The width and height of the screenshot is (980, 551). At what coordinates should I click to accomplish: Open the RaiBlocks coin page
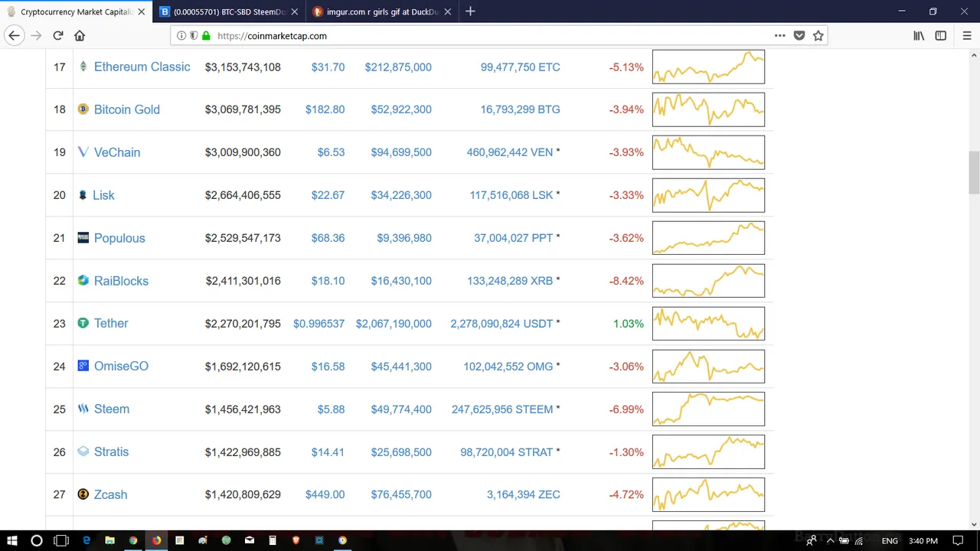[x=121, y=281]
